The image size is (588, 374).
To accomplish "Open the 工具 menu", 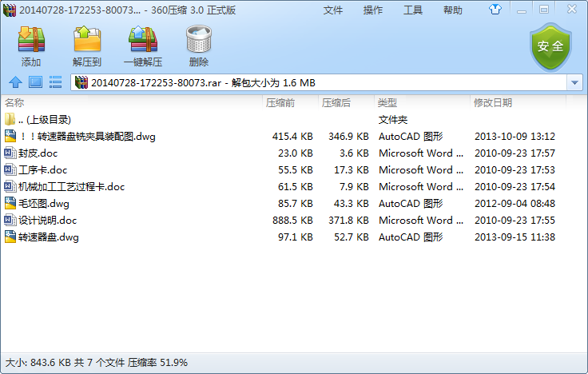I will pyautogui.click(x=413, y=10).
